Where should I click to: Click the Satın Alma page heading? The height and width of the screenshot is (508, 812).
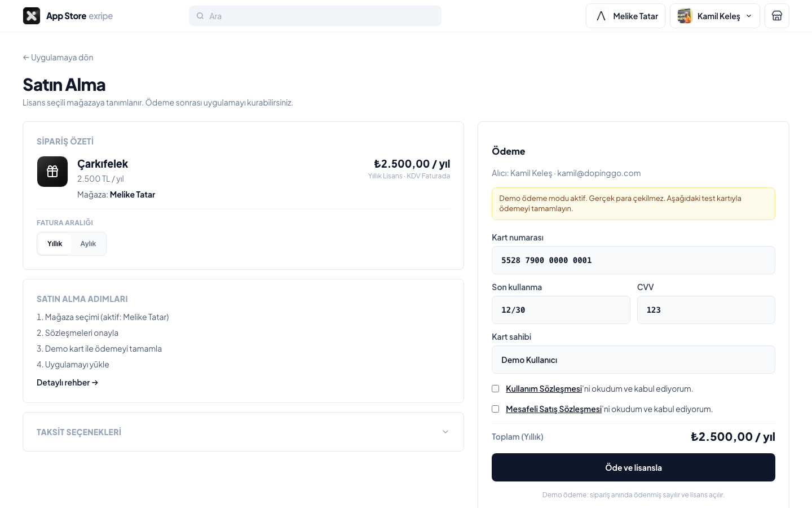64,85
